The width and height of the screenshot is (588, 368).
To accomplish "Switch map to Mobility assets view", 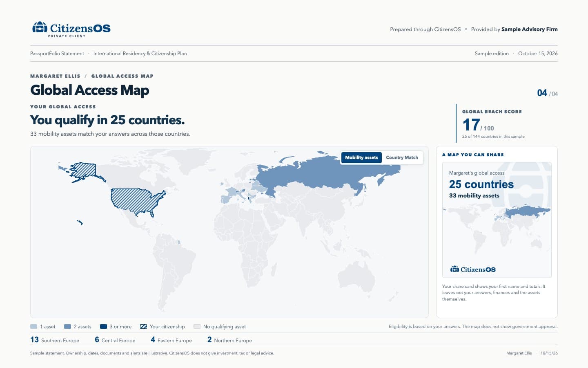I will pos(361,157).
